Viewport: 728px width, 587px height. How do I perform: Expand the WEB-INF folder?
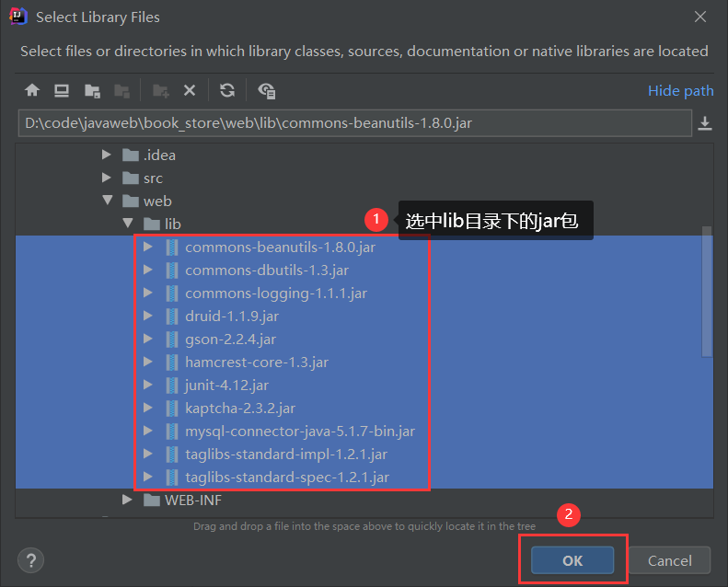click(x=127, y=500)
